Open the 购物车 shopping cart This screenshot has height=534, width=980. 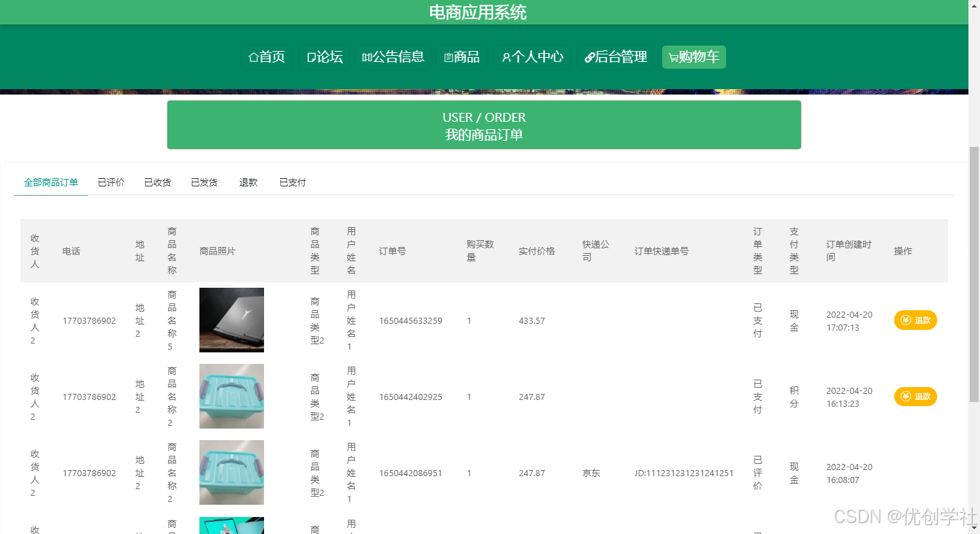[x=694, y=57]
